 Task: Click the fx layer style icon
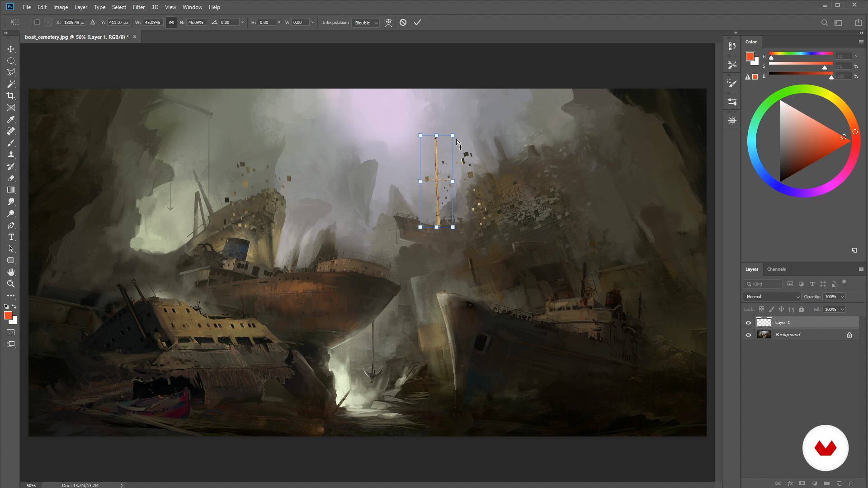click(x=790, y=483)
